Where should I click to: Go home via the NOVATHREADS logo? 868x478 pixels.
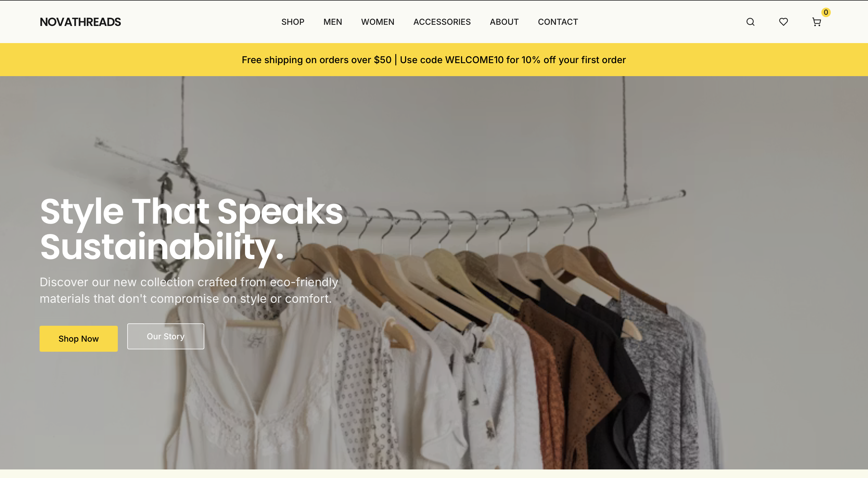click(x=80, y=22)
